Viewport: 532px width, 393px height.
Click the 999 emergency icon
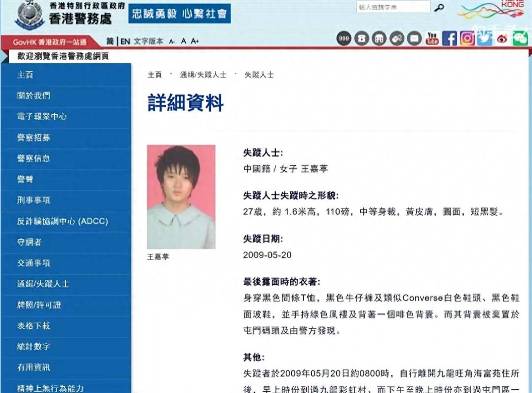point(344,39)
